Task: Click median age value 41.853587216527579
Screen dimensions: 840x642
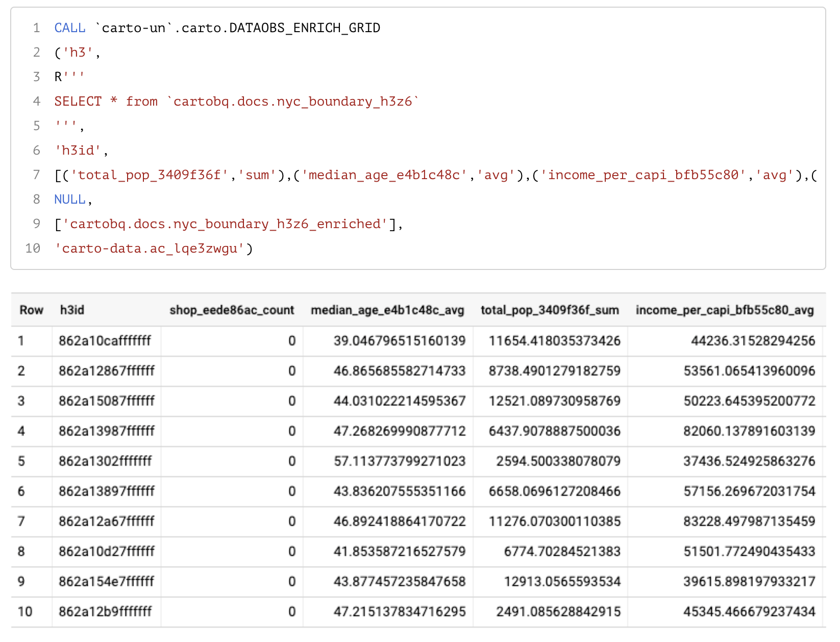Action: pos(400,551)
